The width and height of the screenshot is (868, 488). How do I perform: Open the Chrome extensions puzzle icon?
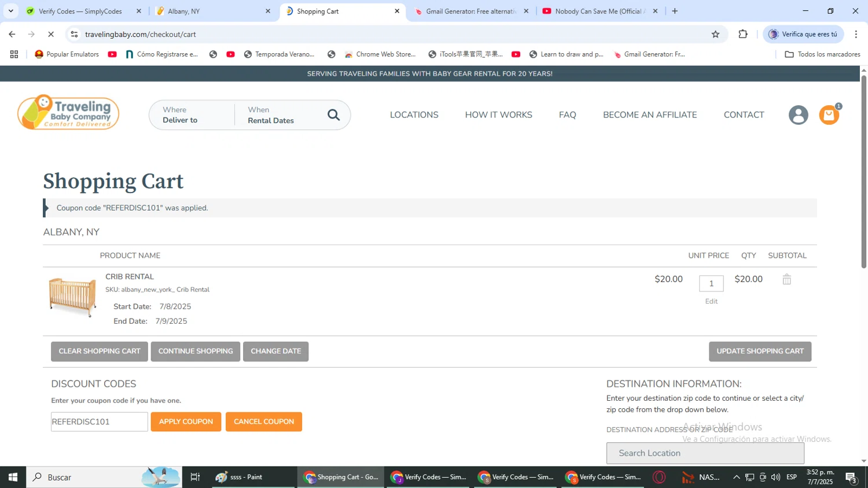pos(743,34)
